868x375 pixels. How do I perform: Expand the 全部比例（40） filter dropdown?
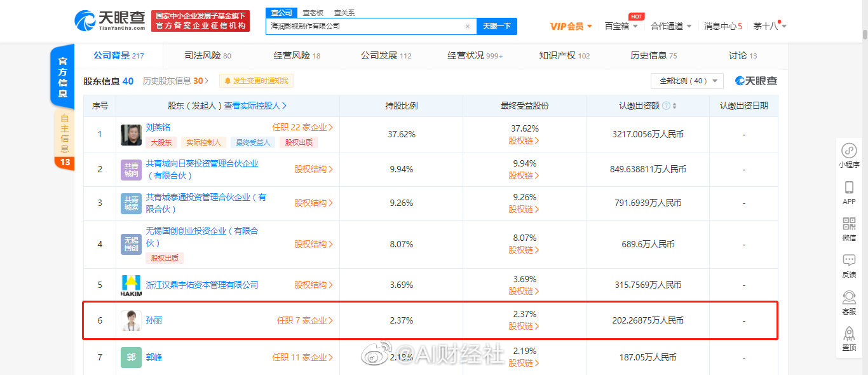pyautogui.click(x=687, y=81)
